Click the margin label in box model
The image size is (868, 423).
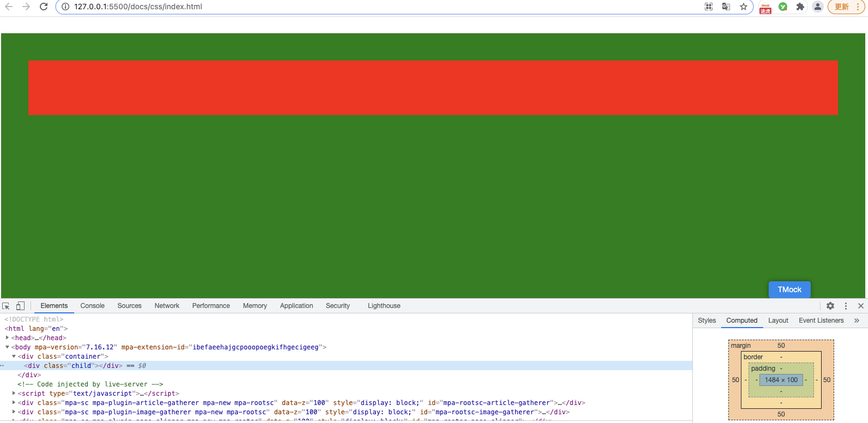740,346
